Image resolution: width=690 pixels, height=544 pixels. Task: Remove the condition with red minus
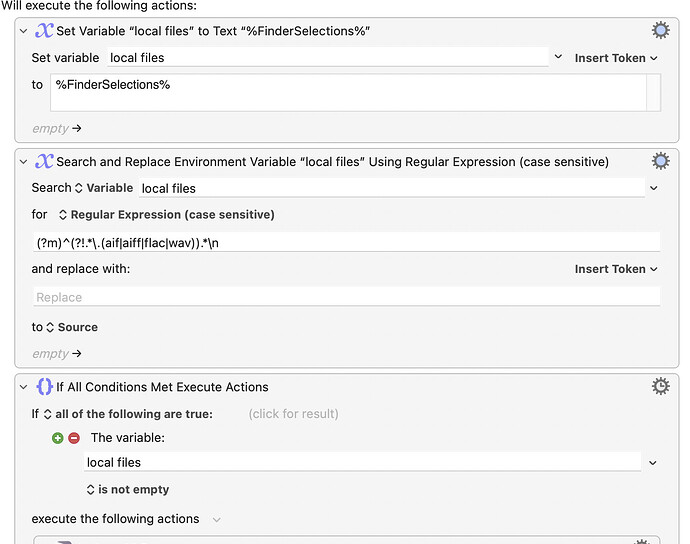coord(74,438)
